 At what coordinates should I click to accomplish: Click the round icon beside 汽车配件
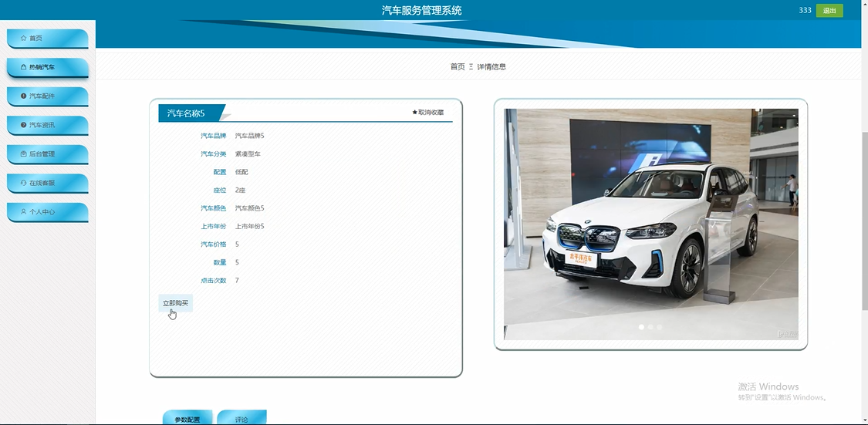coord(23,96)
